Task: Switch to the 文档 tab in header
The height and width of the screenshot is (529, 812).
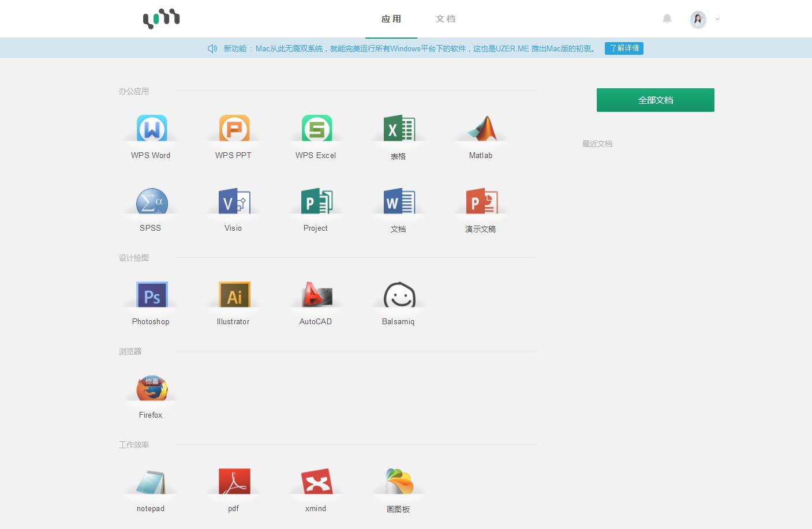Action: tap(446, 19)
